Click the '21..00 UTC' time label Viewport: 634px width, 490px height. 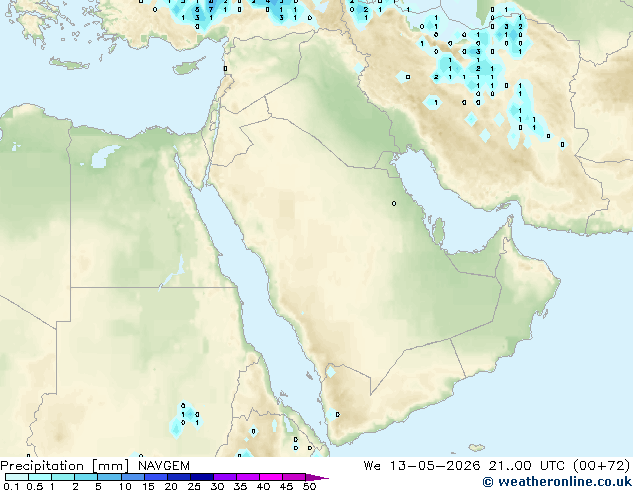point(526,466)
